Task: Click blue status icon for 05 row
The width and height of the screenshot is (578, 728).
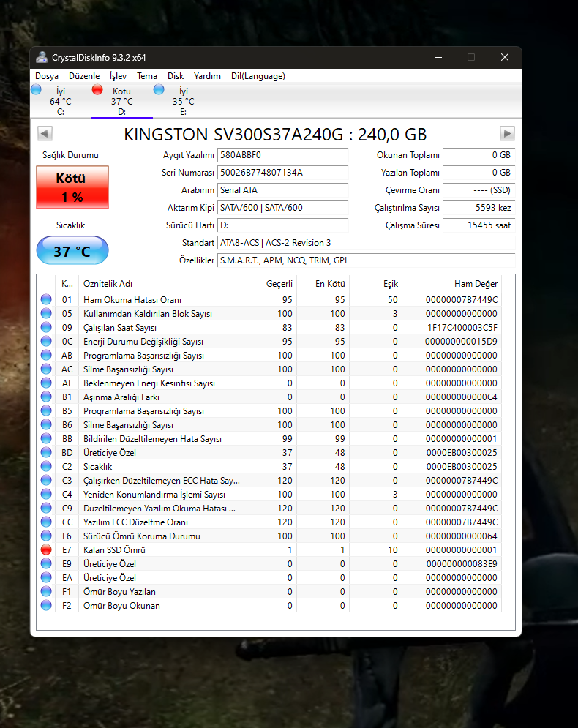Action: [46, 313]
